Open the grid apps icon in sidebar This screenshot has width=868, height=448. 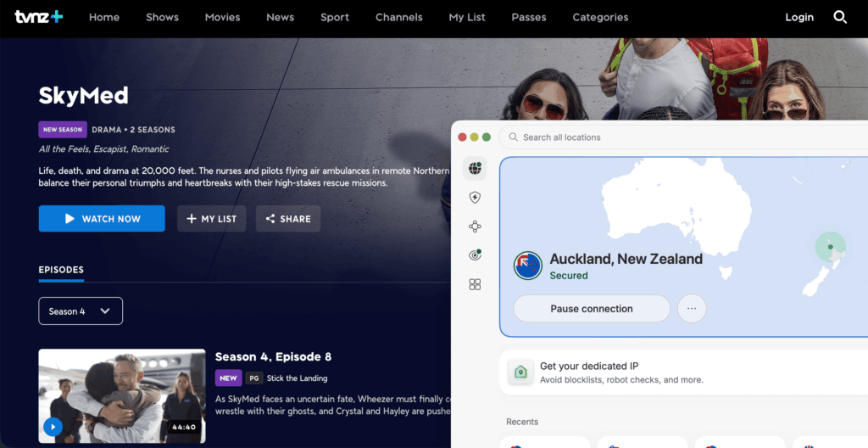(x=475, y=284)
